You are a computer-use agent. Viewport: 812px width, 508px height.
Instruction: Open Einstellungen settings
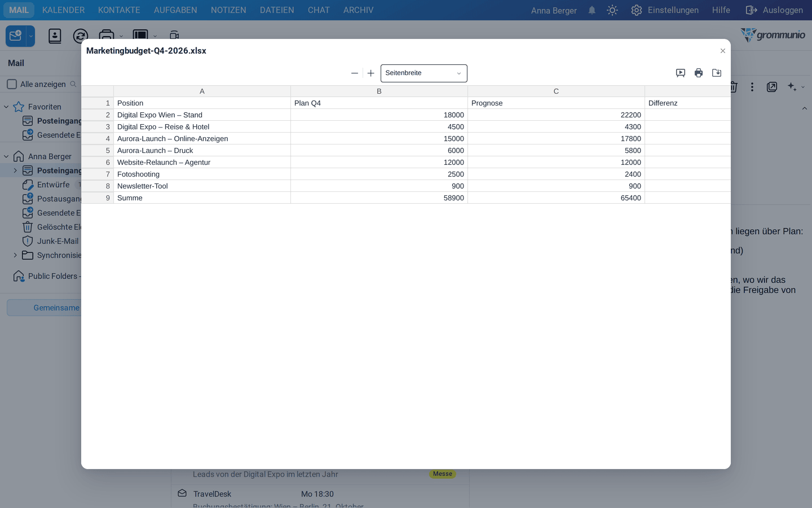665,10
